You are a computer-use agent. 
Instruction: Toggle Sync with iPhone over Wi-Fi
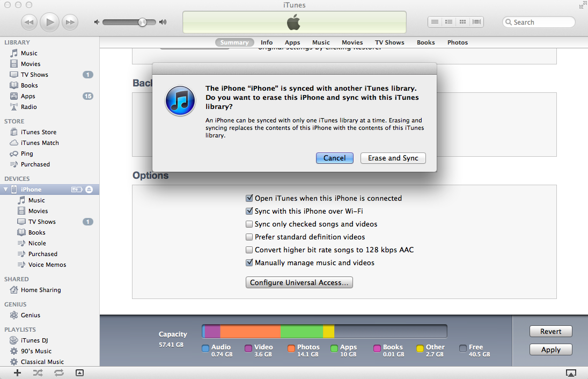[x=249, y=211]
